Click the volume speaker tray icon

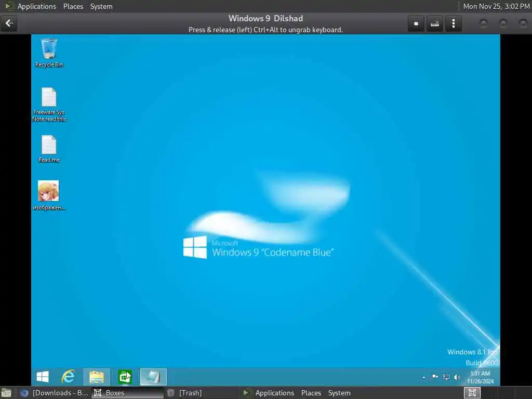coord(457,377)
